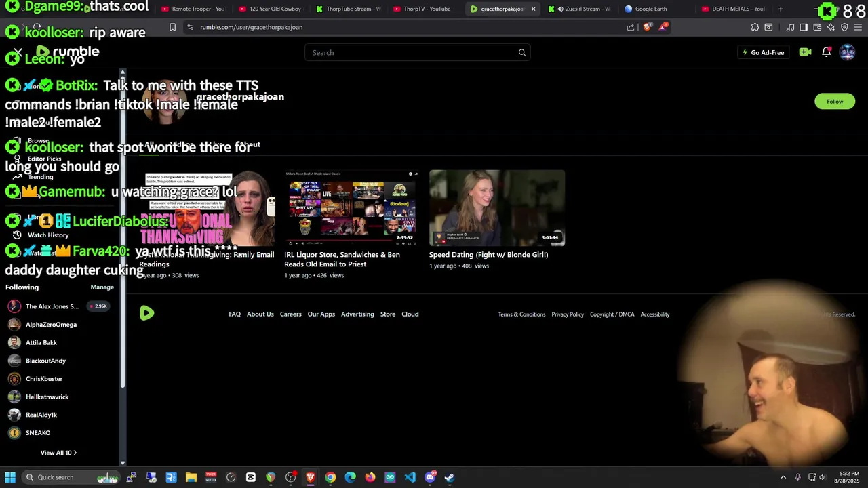Open a new browser tab with plus button
This screenshot has height=488, width=868.
tap(781, 9)
